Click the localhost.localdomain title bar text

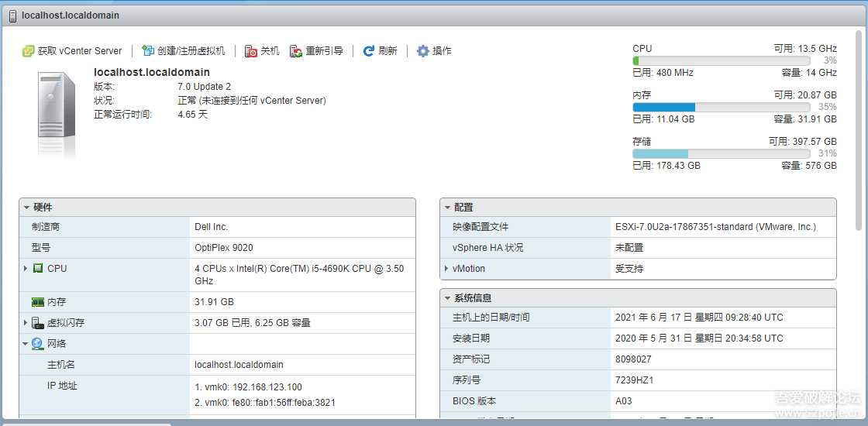click(x=71, y=15)
